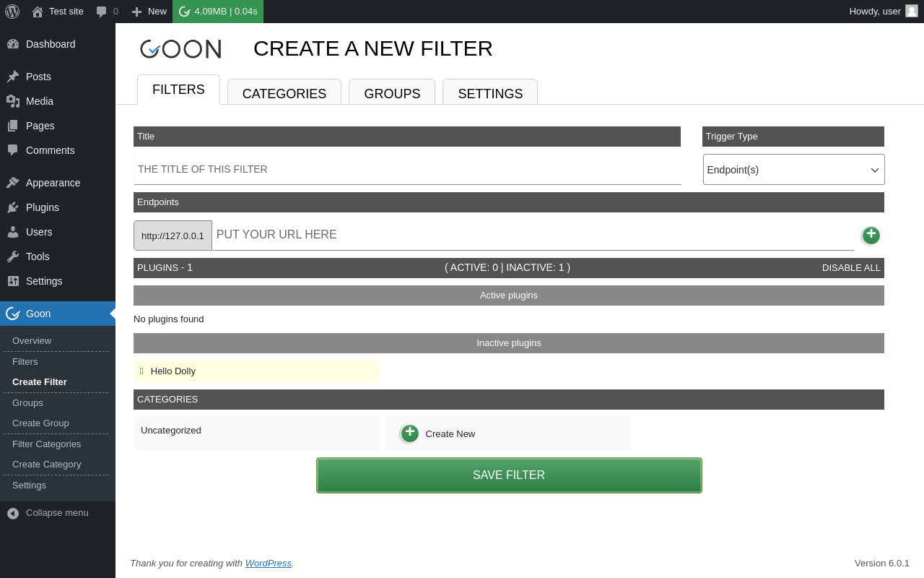
Task: Open the Dashboard menu item
Action: click(58, 44)
